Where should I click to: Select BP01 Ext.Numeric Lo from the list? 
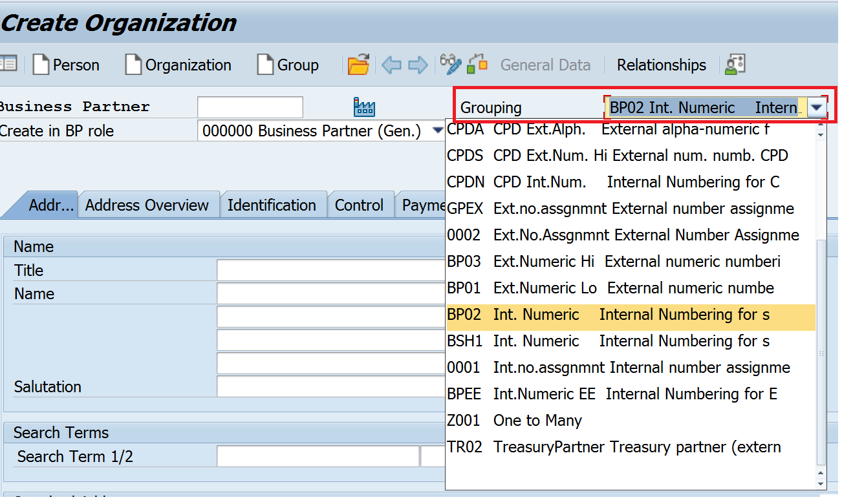[582, 288]
